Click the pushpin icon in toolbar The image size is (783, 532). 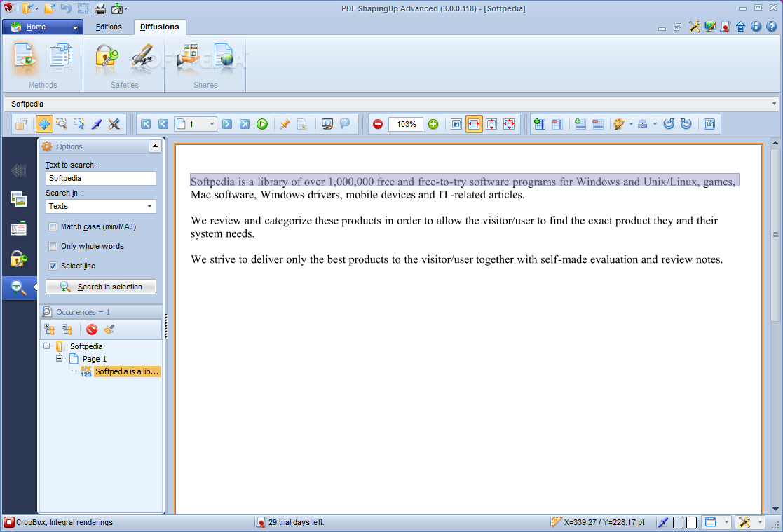pos(285,124)
